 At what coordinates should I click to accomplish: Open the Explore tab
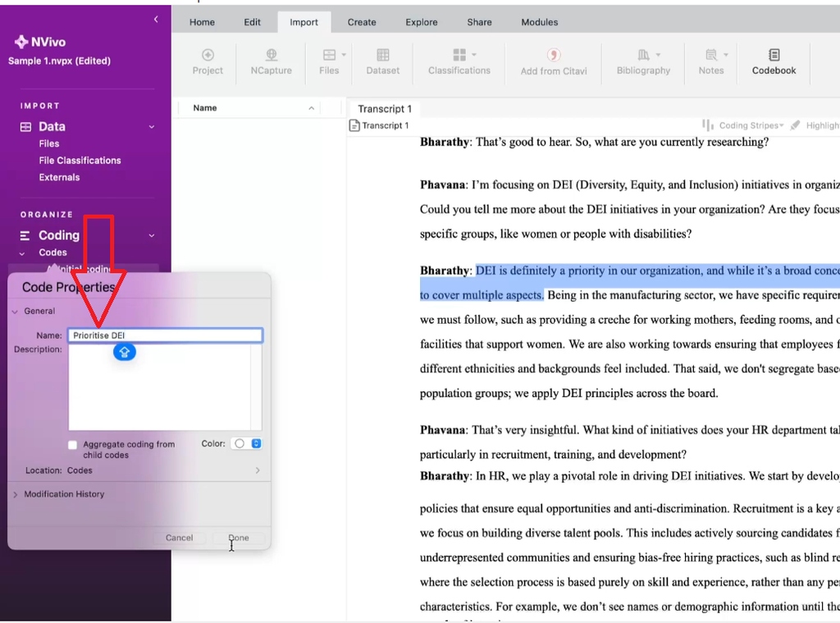(x=421, y=22)
